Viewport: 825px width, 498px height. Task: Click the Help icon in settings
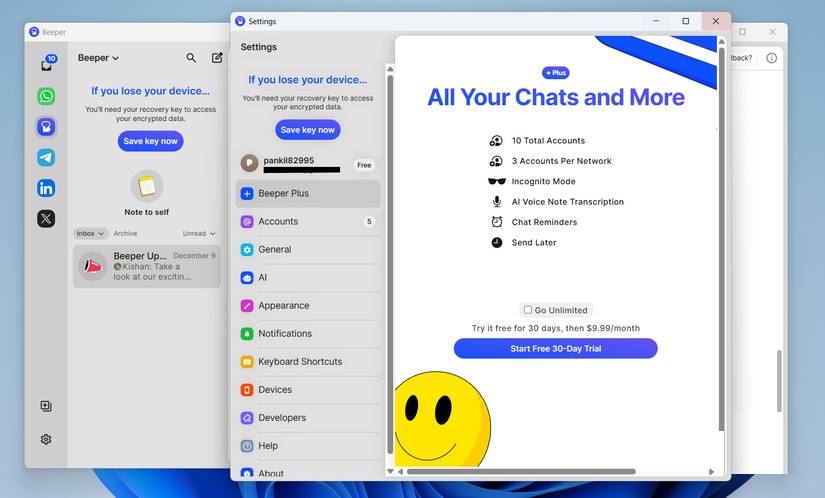(247, 446)
